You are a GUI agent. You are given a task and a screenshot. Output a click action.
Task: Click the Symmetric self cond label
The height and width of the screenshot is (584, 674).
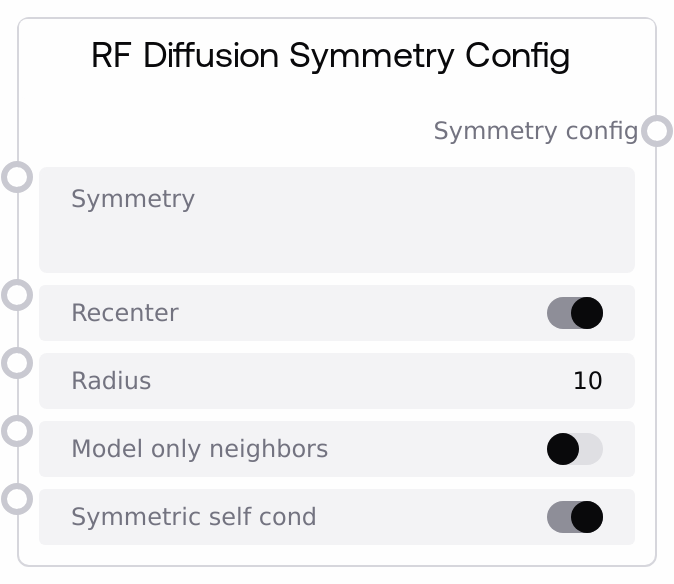[x=193, y=517]
